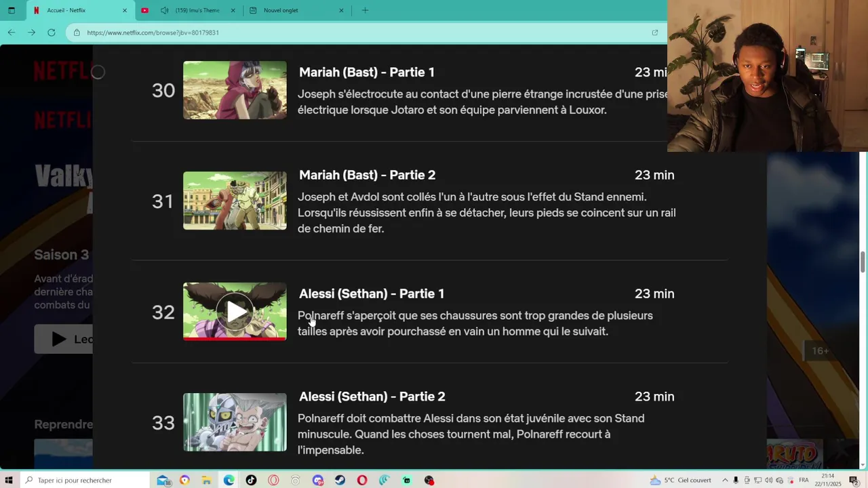Mute the YouTube tab via its speaker icon
Screen dimensions: 868x488
[164, 10]
